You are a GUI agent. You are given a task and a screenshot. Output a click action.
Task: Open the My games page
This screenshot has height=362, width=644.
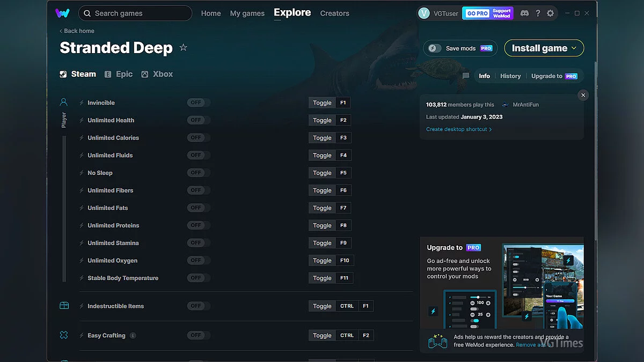click(x=247, y=13)
